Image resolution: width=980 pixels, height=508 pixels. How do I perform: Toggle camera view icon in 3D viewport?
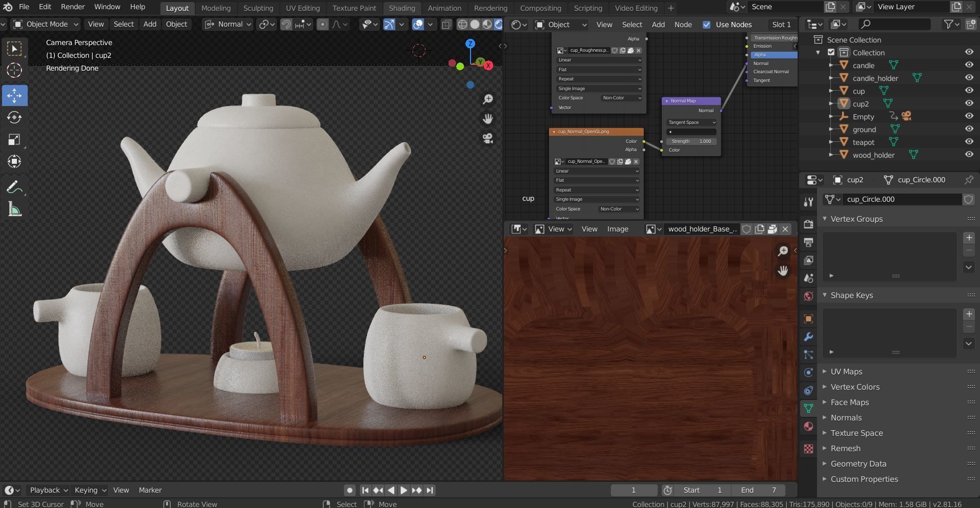coord(488,138)
